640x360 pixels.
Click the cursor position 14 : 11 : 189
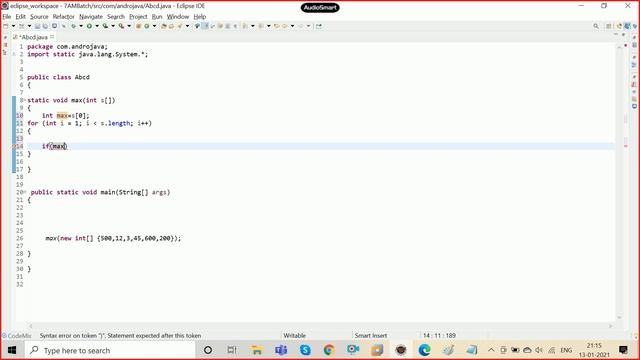pyautogui.click(x=439, y=336)
